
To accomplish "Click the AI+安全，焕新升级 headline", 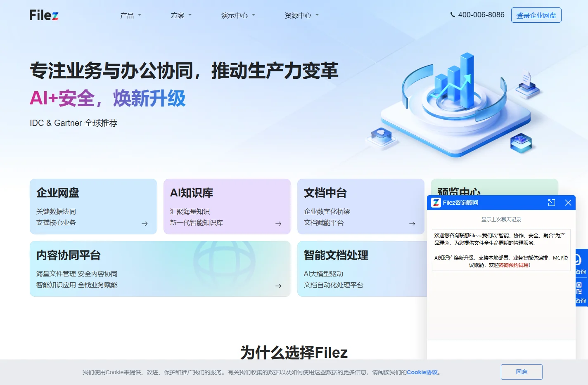I will [x=108, y=98].
